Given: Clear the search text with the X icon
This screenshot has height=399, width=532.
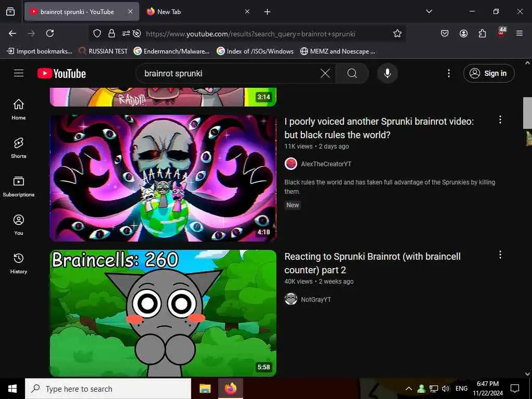Looking at the screenshot, I should [x=325, y=73].
